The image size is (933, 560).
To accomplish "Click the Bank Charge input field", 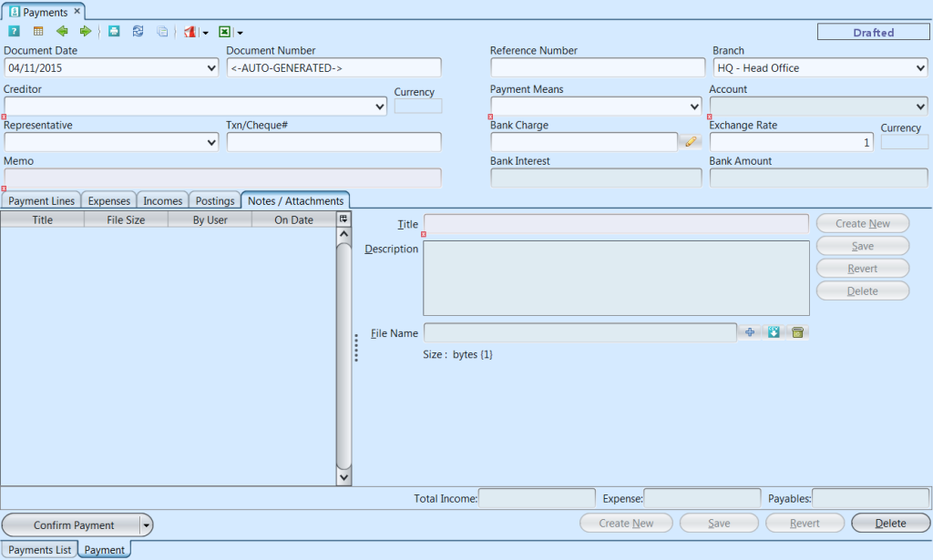I will coord(584,142).
